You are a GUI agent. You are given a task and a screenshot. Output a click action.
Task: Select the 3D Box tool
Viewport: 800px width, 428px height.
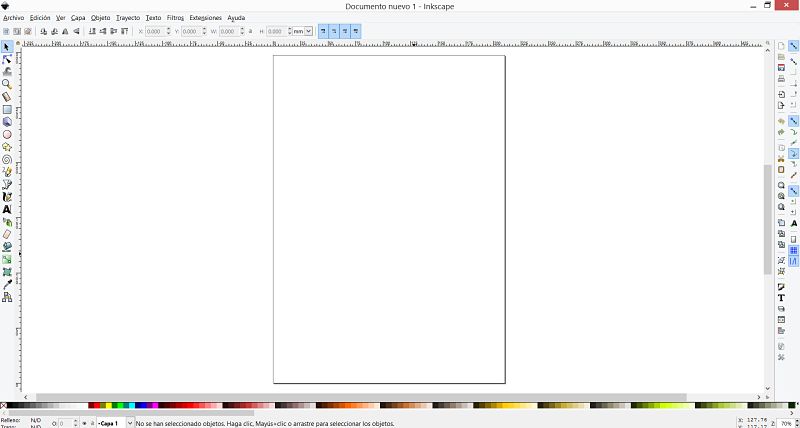tap(7, 122)
